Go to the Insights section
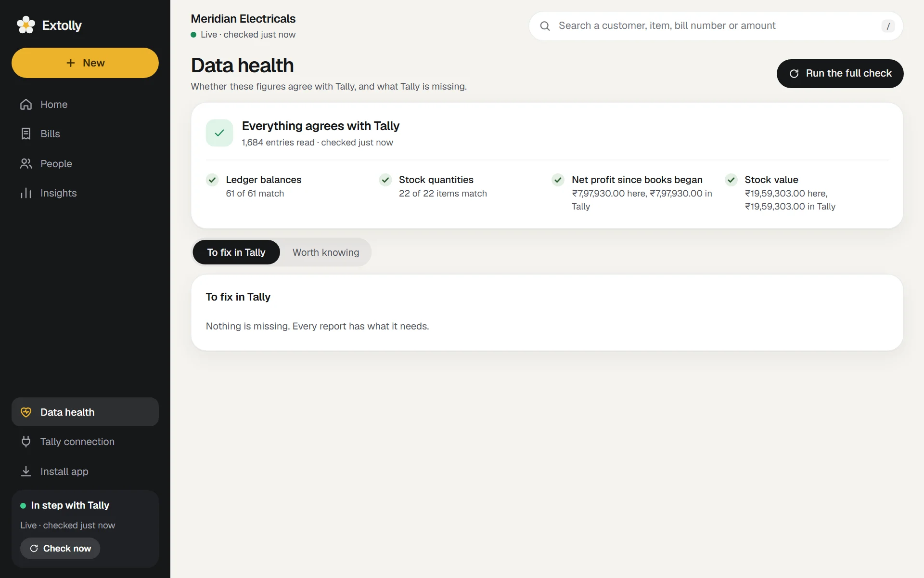The height and width of the screenshot is (578, 924). [85, 193]
